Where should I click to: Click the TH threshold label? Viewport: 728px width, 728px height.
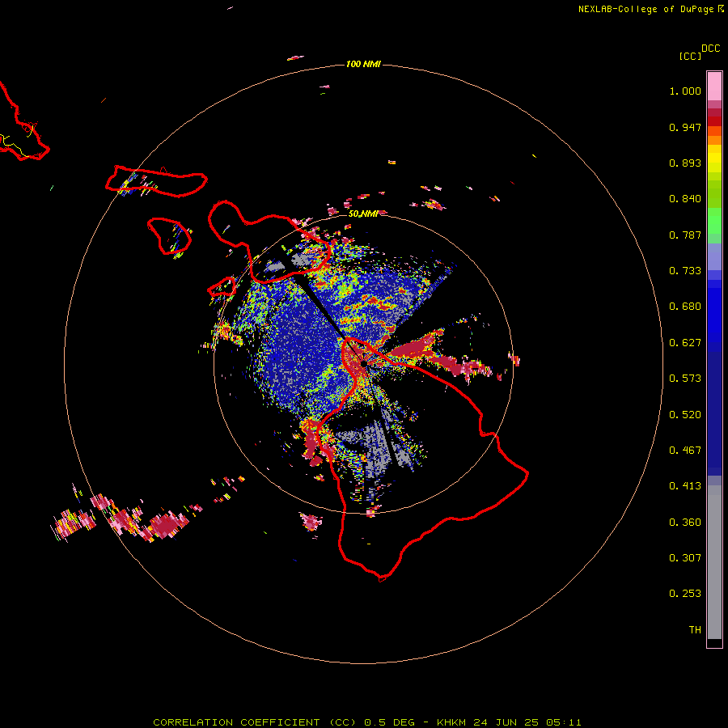point(695,630)
